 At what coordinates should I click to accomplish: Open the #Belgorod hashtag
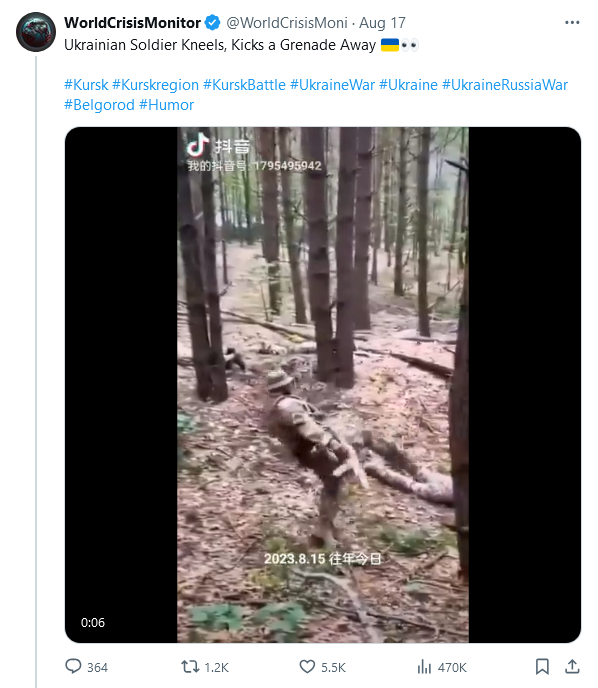pos(99,105)
